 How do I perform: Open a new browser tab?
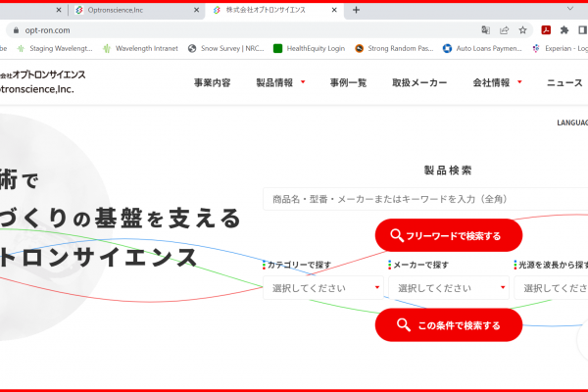tap(356, 10)
